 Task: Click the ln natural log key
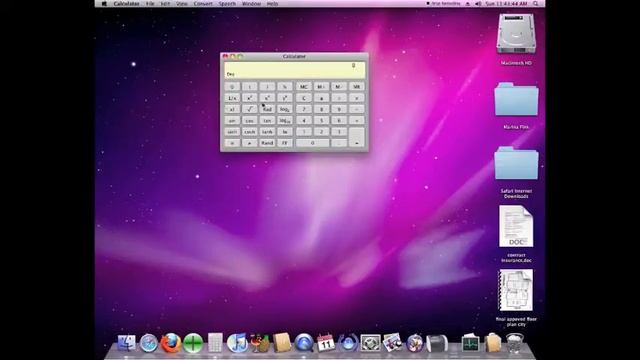tap(284, 131)
